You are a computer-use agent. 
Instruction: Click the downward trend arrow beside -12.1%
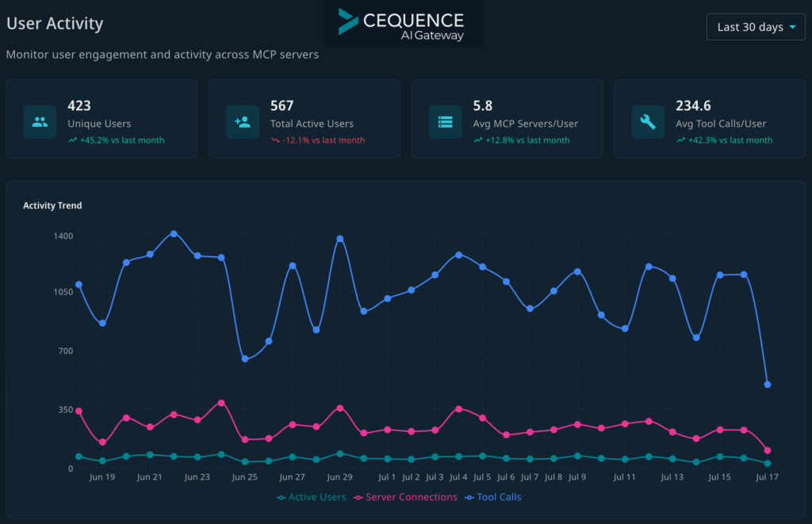(x=275, y=140)
